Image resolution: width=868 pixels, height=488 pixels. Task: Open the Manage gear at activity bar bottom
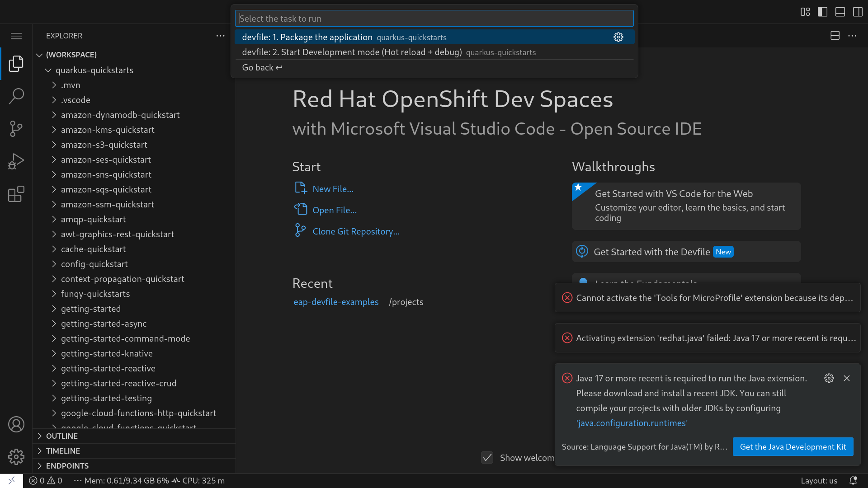coord(16,457)
